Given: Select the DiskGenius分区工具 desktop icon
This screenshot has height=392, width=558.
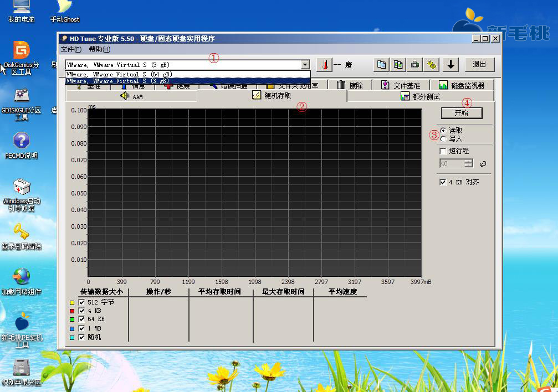Looking at the screenshot, I should pyautogui.click(x=22, y=58).
